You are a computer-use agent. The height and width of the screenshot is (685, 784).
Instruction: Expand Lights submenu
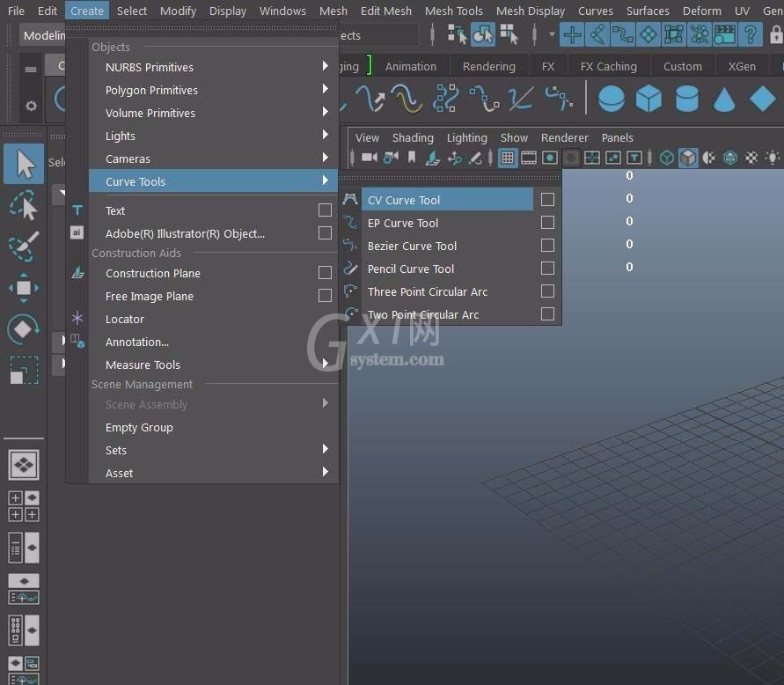(214, 136)
